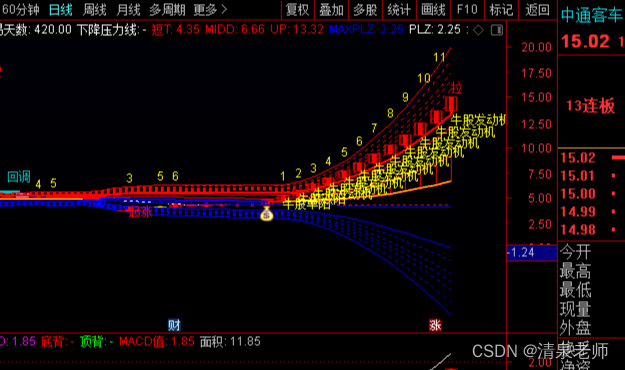Click the 中通客车 stock name
Viewport: 625px width, 370px height.
(x=592, y=16)
